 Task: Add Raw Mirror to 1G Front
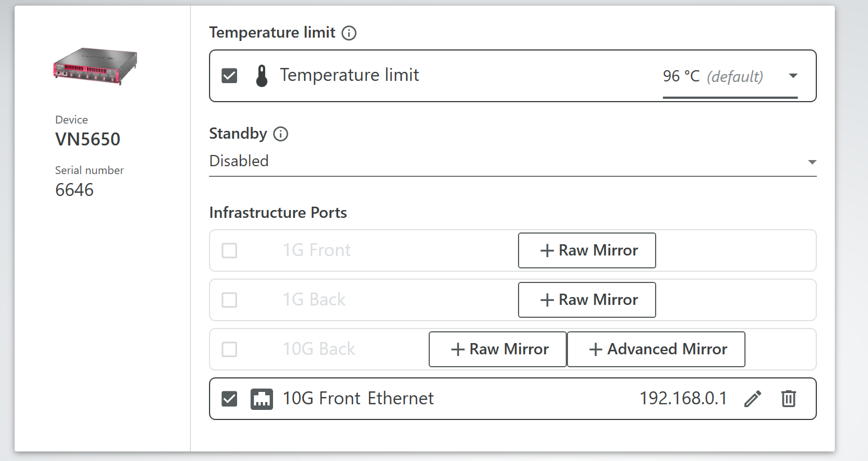[x=587, y=250]
